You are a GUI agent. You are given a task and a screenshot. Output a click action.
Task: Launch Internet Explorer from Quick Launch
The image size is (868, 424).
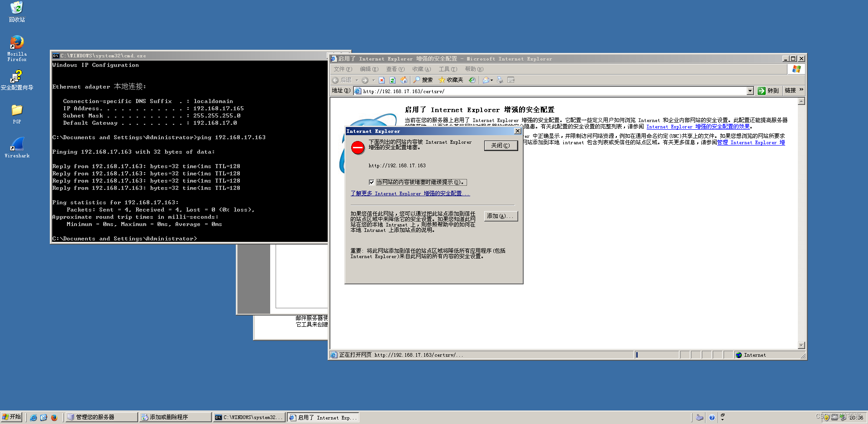(x=33, y=417)
